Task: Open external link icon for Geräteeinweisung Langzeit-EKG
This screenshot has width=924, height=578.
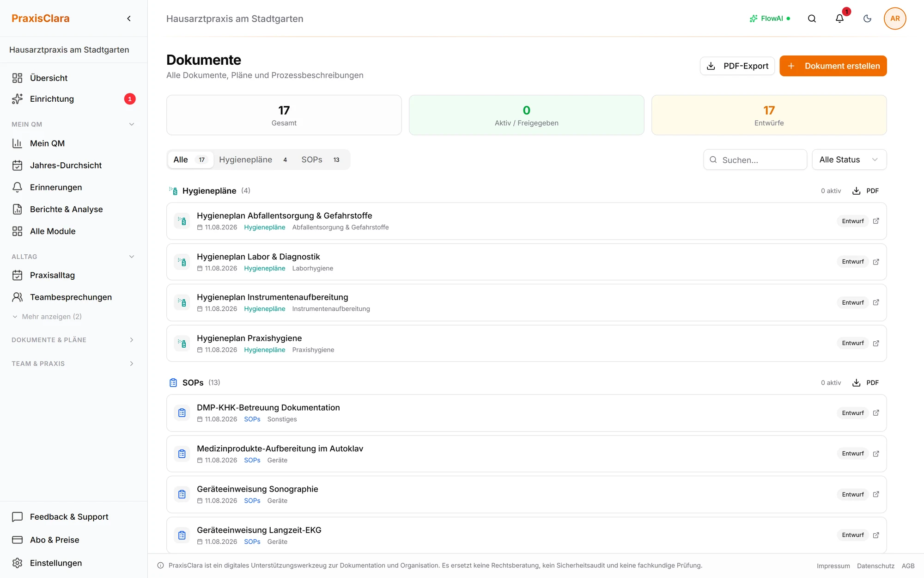Action: point(876,535)
